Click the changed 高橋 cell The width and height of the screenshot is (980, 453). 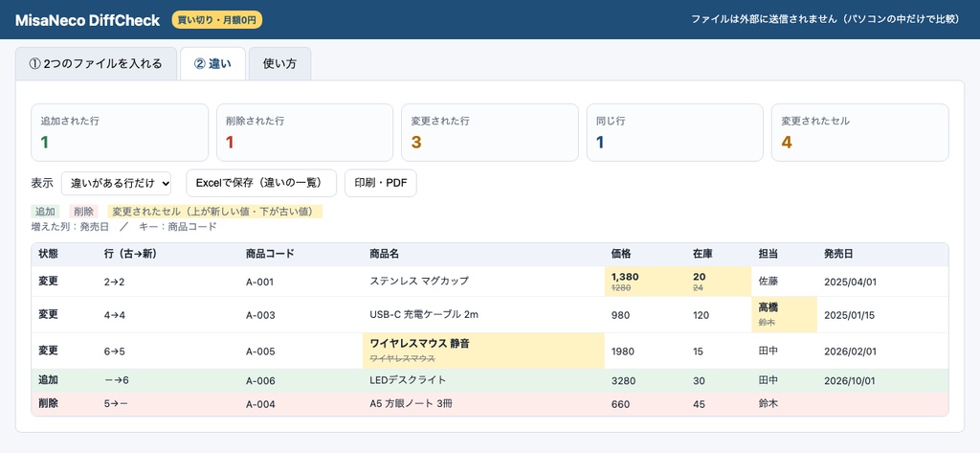coord(785,315)
